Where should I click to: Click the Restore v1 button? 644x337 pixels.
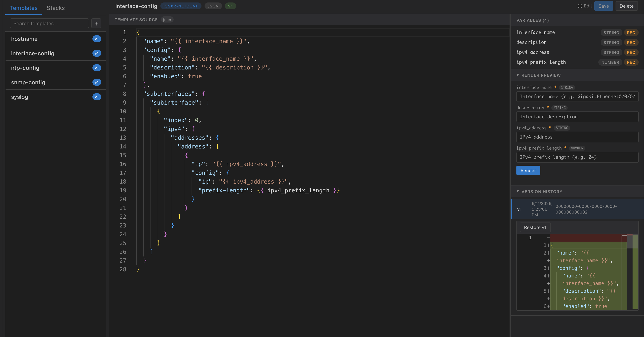point(535,227)
